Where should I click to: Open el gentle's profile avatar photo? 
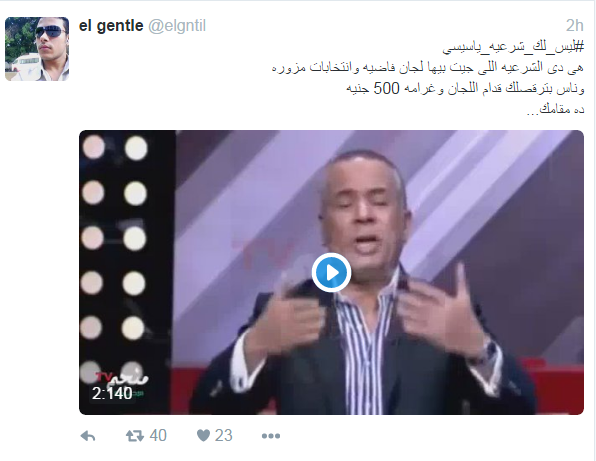coord(37,49)
